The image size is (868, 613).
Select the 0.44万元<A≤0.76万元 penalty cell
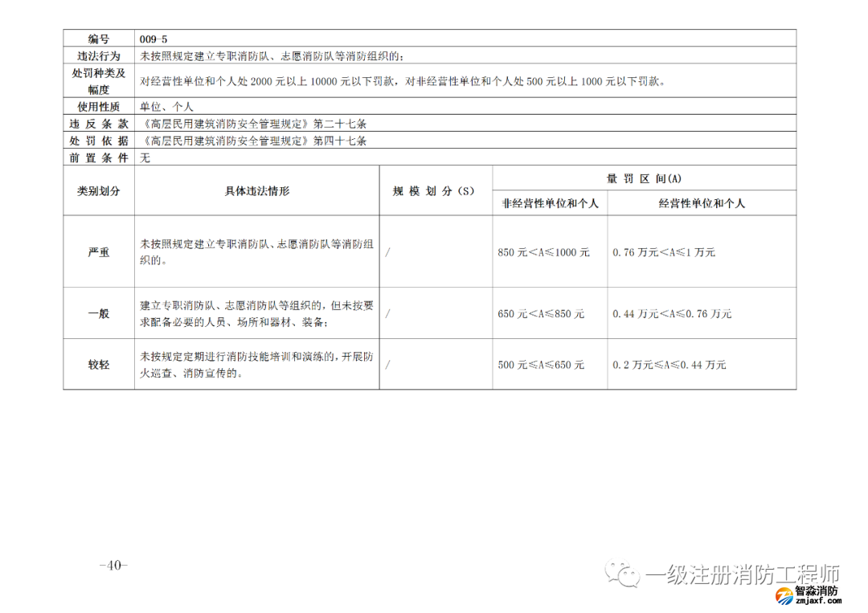(x=672, y=314)
